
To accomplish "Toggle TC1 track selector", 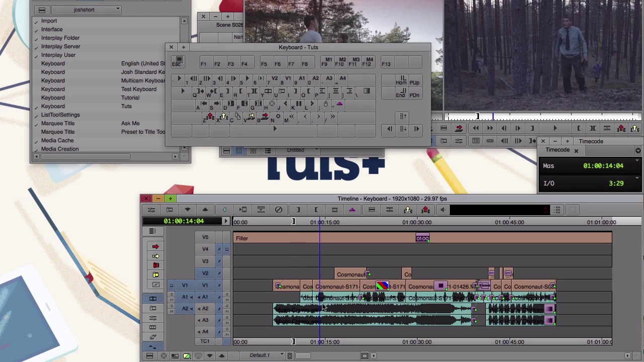I will coord(205,341).
